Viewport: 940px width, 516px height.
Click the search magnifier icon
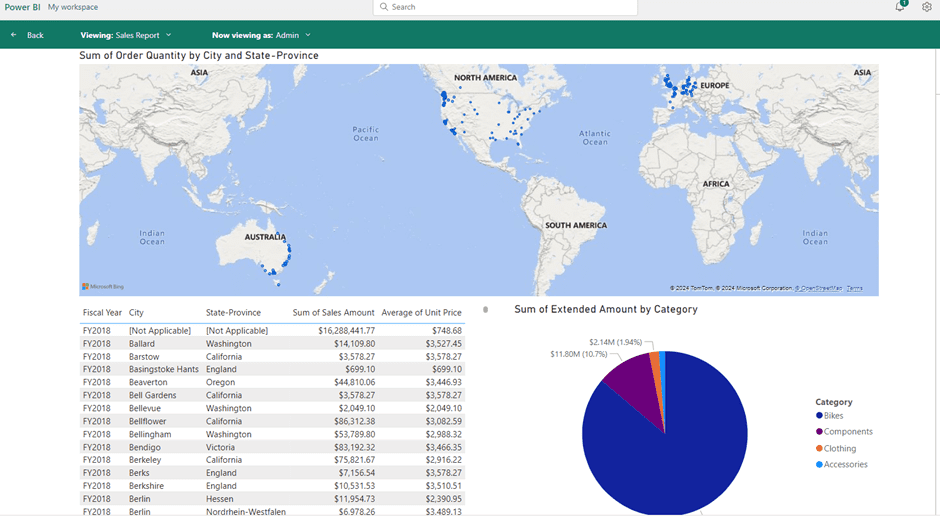click(384, 7)
